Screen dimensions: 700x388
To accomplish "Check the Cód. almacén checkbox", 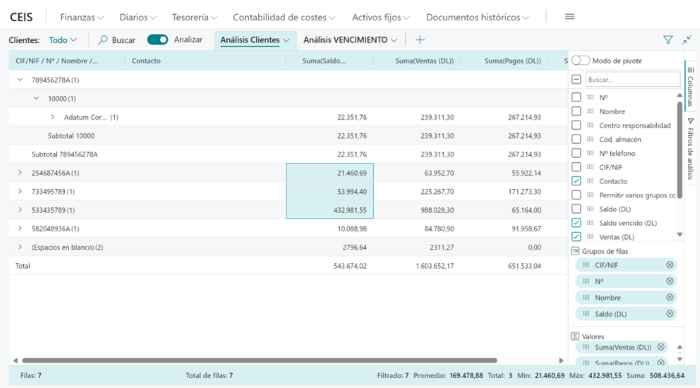I will tap(576, 139).
